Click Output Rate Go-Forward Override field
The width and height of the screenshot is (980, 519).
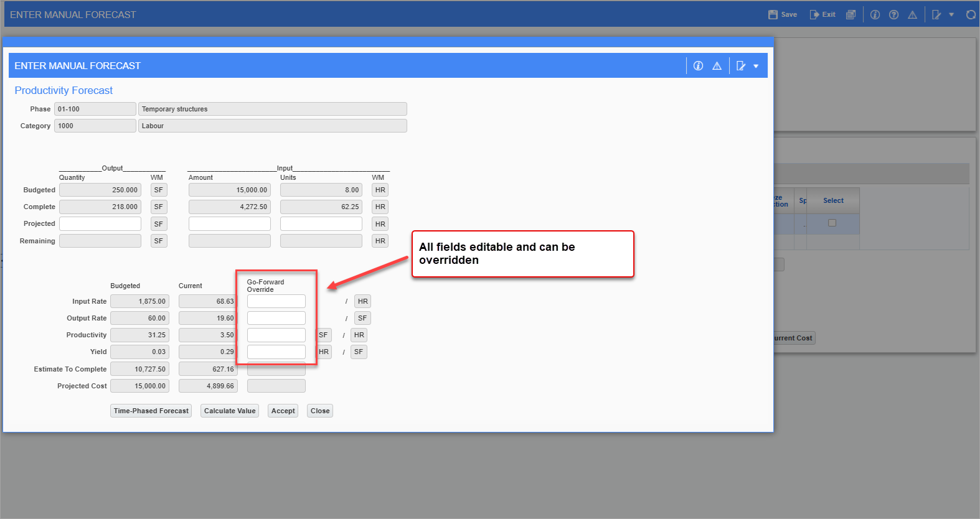coord(276,318)
